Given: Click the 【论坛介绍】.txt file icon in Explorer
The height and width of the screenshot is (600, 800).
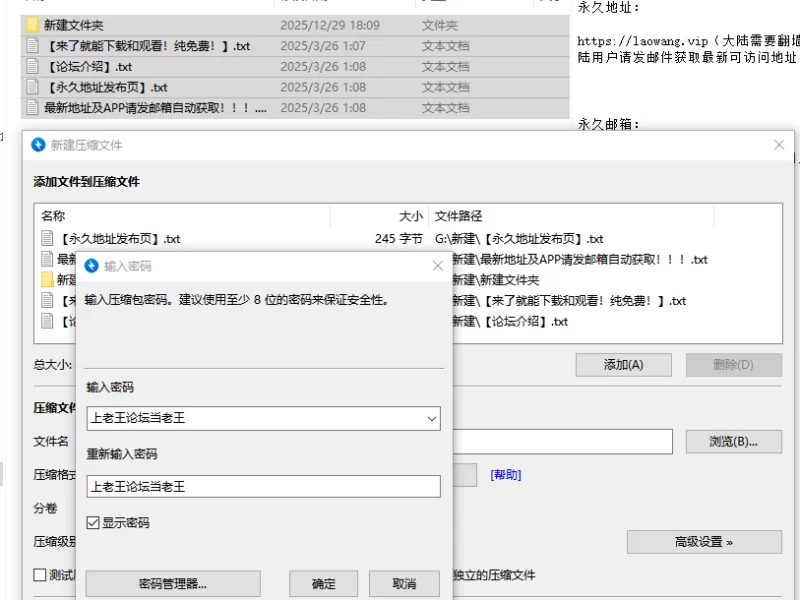Looking at the screenshot, I should pos(32,67).
